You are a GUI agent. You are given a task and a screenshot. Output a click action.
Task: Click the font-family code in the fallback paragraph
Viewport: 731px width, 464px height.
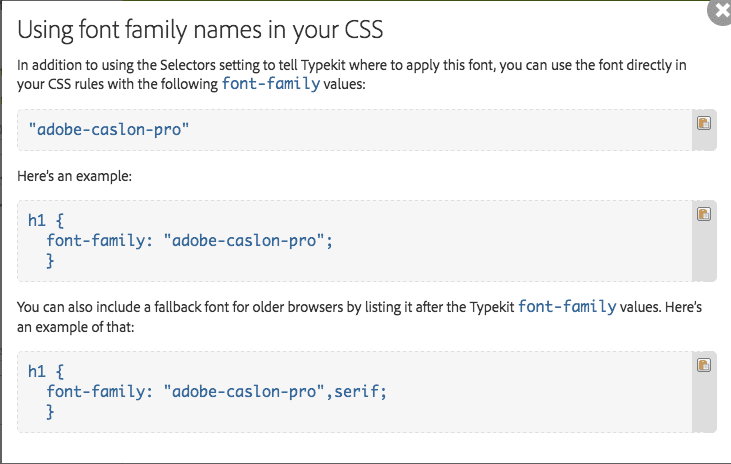point(567,307)
